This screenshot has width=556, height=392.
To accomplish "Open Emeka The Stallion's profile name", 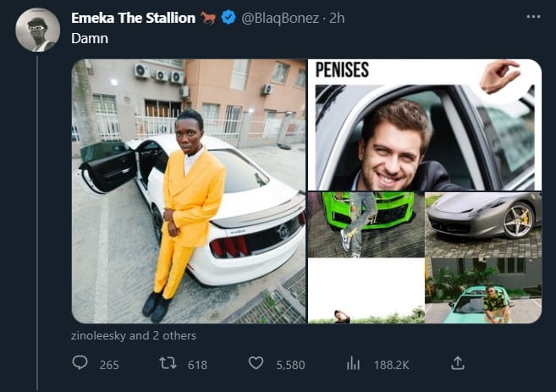I will (133, 19).
